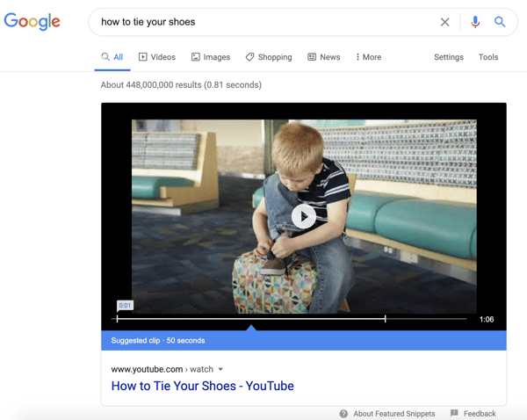Play the shoe-tying video
Image resolution: width=527 pixels, height=420 pixels.
point(304,216)
